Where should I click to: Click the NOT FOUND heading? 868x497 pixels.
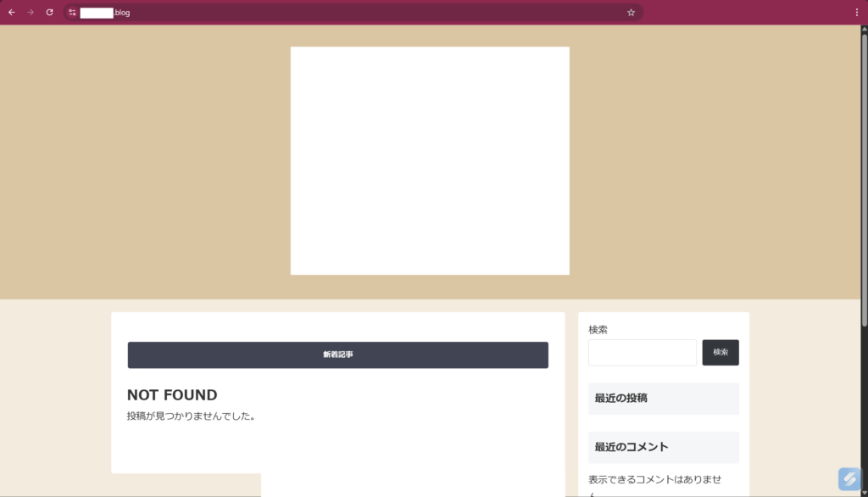tap(171, 394)
